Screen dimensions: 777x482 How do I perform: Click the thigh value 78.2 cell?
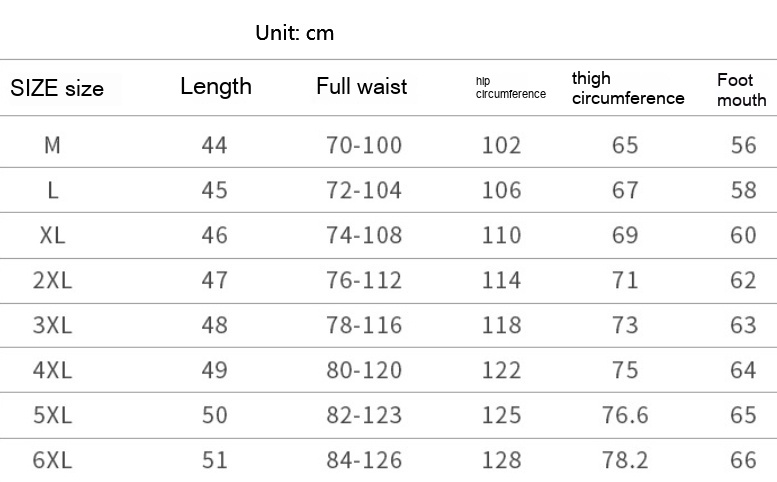pos(625,460)
